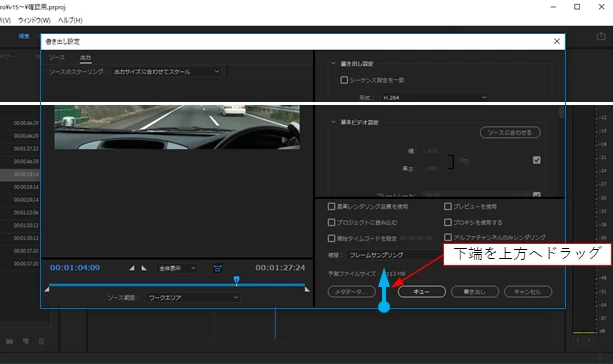The width and height of the screenshot is (613, 364).
Task: Switch to the ソース tab
Action: point(57,57)
